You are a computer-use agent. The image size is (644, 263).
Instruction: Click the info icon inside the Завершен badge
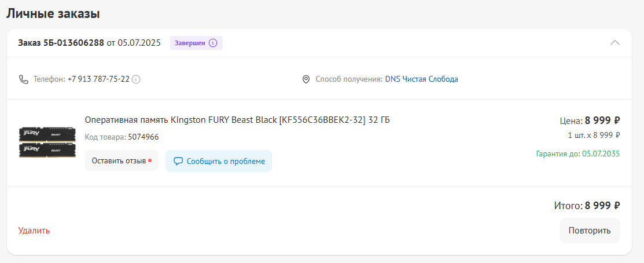pos(213,43)
